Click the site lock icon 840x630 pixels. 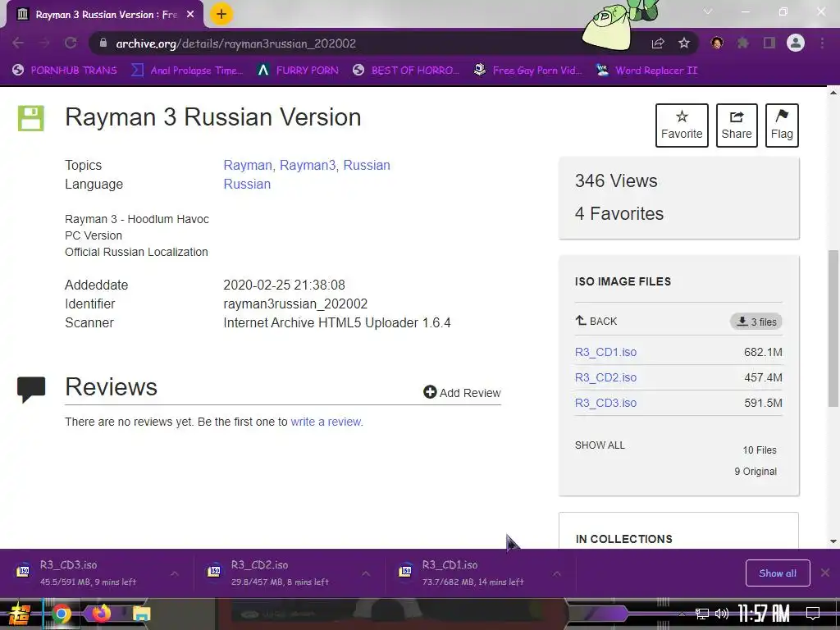(x=103, y=43)
